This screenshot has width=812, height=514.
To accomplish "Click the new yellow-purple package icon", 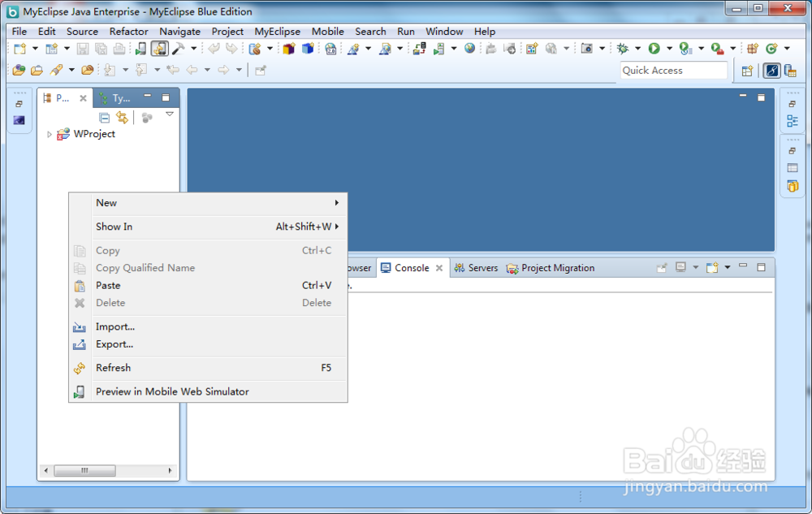I will 288,49.
